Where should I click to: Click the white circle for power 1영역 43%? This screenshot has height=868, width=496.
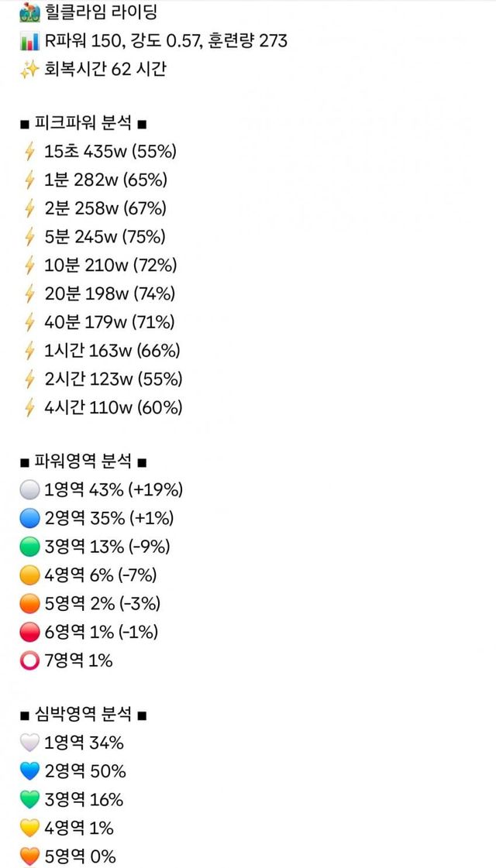(29, 490)
